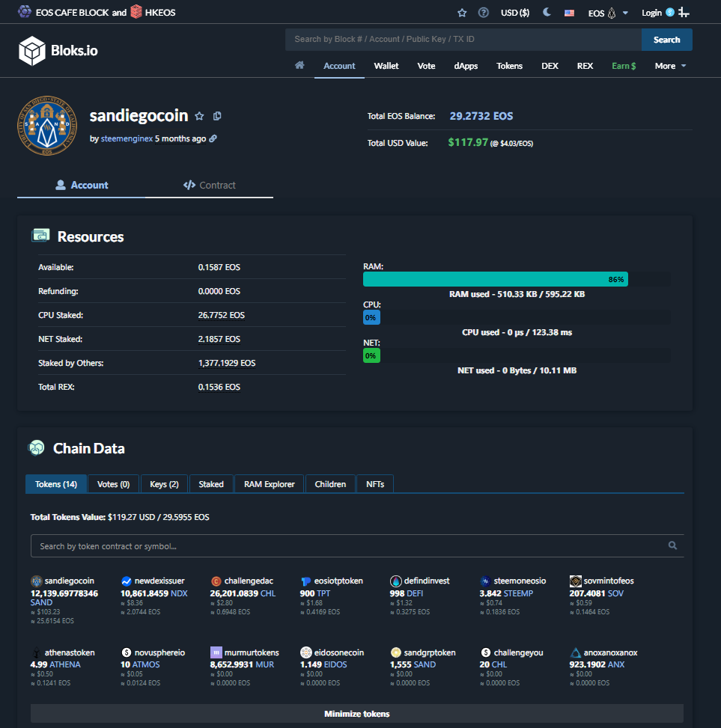Click the athenastoken token icon

(36, 652)
